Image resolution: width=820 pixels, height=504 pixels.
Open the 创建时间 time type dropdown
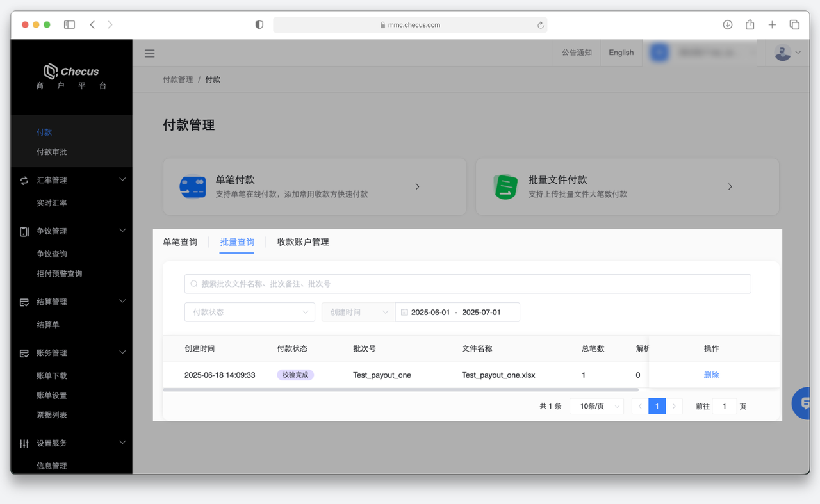pyautogui.click(x=357, y=312)
